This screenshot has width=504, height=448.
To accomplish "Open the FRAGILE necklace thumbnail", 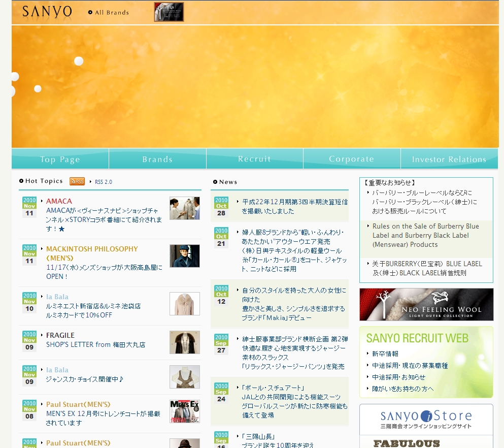I will pos(185,342).
